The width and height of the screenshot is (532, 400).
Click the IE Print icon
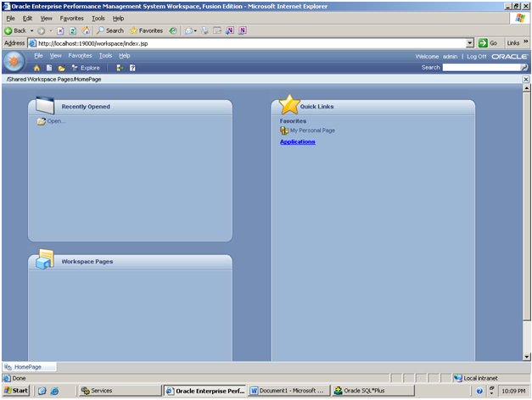tap(204, 31)
